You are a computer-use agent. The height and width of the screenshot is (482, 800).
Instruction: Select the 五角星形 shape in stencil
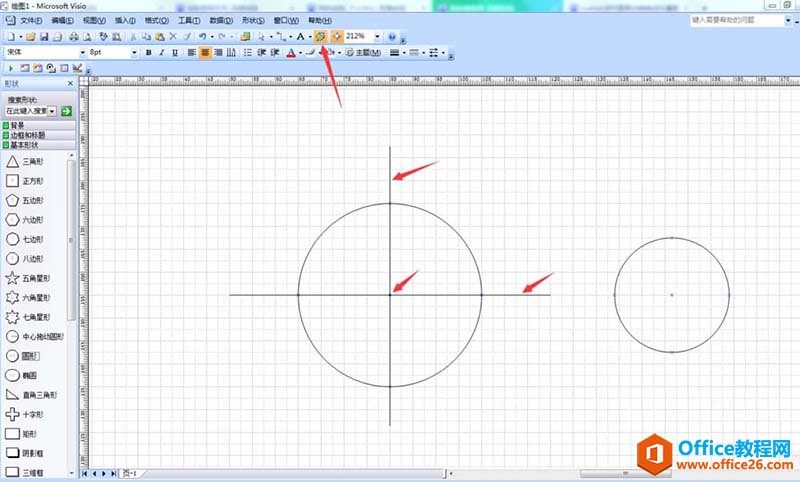pyautogui.click(x=28, y=278)
